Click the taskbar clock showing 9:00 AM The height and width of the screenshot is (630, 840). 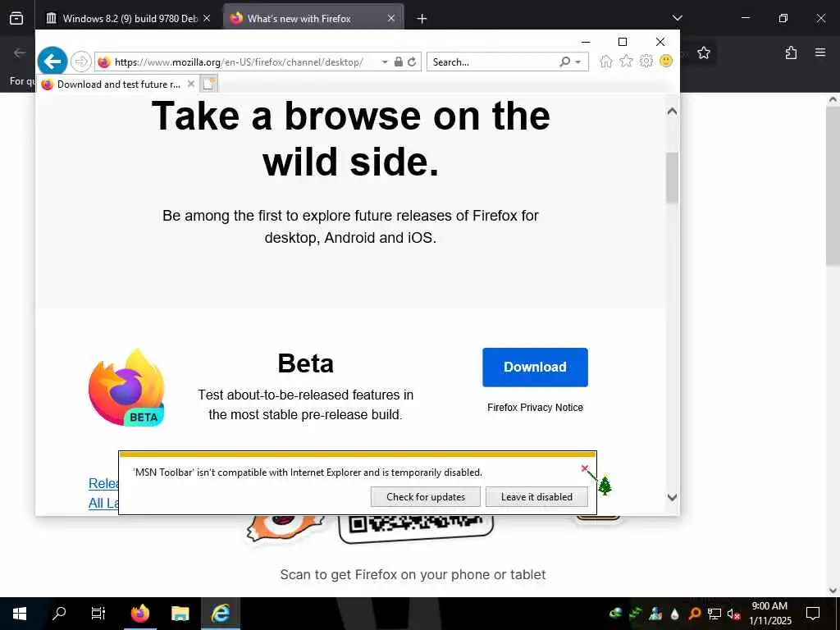point(769,614)
